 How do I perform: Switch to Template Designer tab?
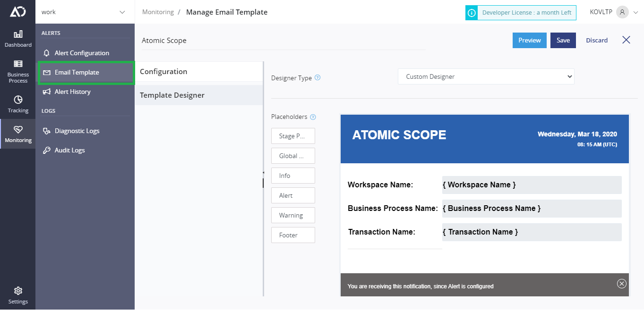coord(199,95)
